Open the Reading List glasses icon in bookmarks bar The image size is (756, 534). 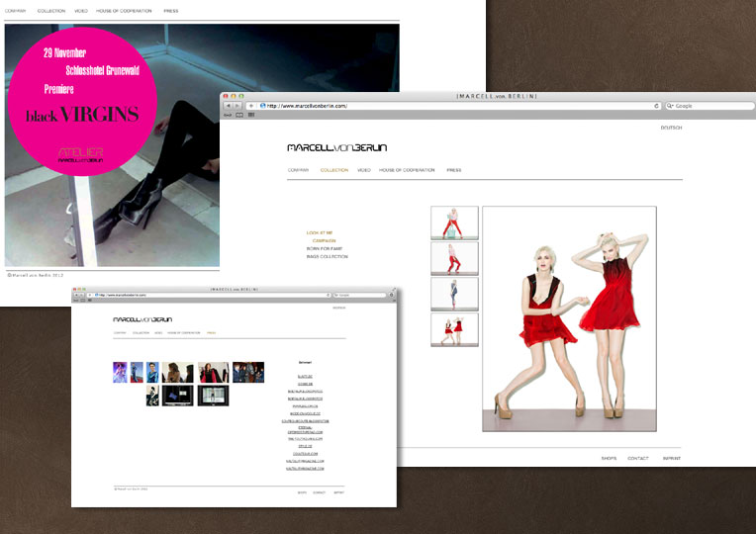tap(228, 115)
